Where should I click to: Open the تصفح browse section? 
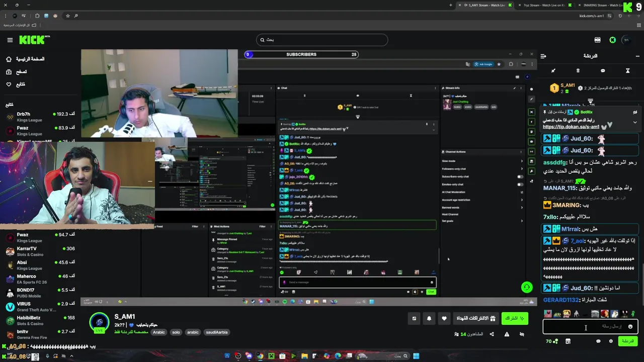(16, 72)
